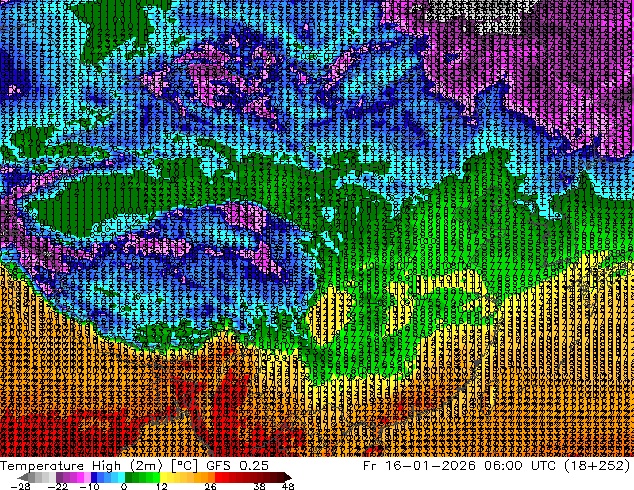The width and height of the screenshot is (634, 490).
Task: Click the '38' legend value
Action: point(260,486)
